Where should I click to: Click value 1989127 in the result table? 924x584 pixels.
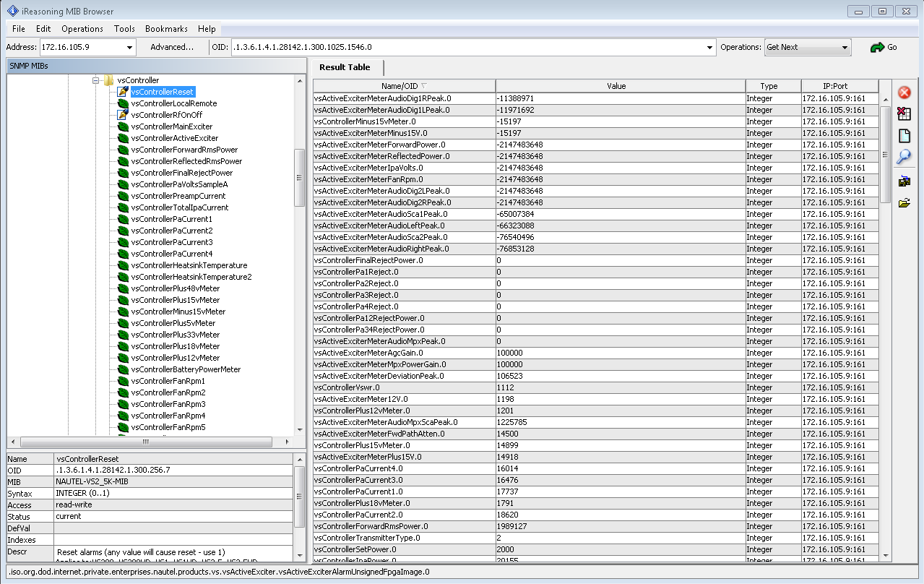tap(511, 526)
